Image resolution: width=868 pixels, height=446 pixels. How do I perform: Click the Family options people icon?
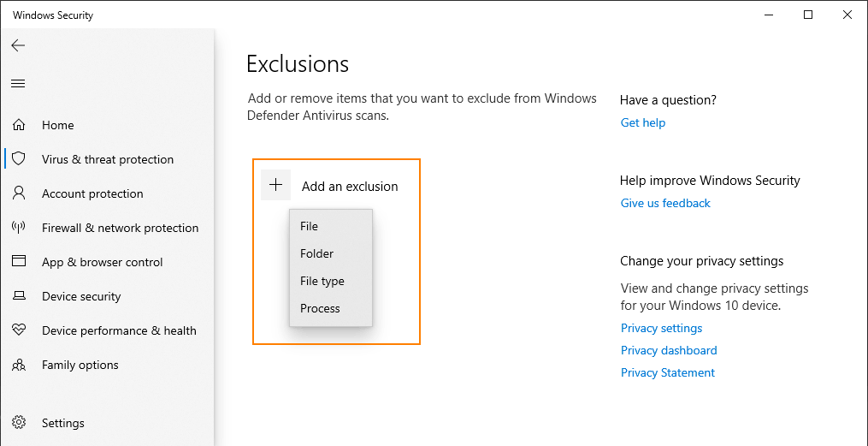tap(19, 365)
